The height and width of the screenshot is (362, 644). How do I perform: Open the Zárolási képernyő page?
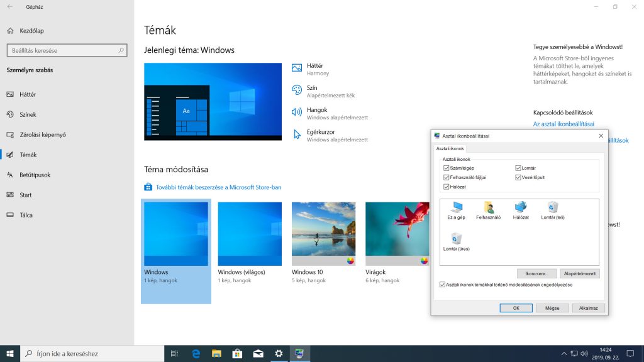point(67,134)
